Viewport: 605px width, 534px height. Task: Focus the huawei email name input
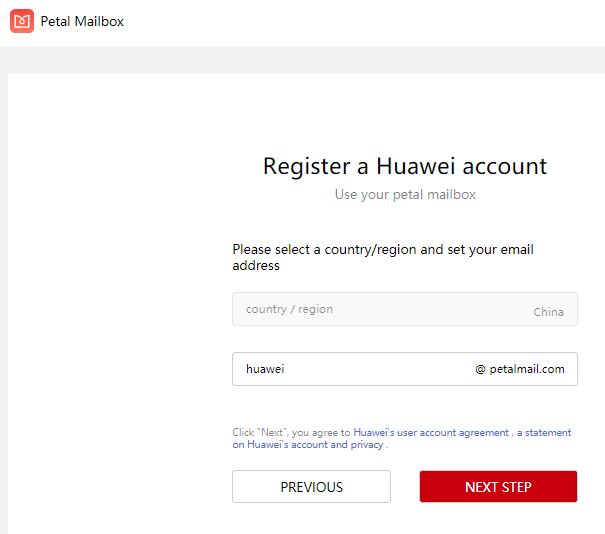coord(347,369)
